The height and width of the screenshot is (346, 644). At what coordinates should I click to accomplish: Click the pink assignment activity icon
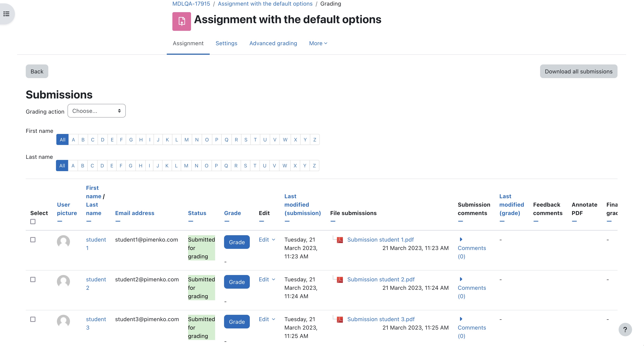(182, 21)
